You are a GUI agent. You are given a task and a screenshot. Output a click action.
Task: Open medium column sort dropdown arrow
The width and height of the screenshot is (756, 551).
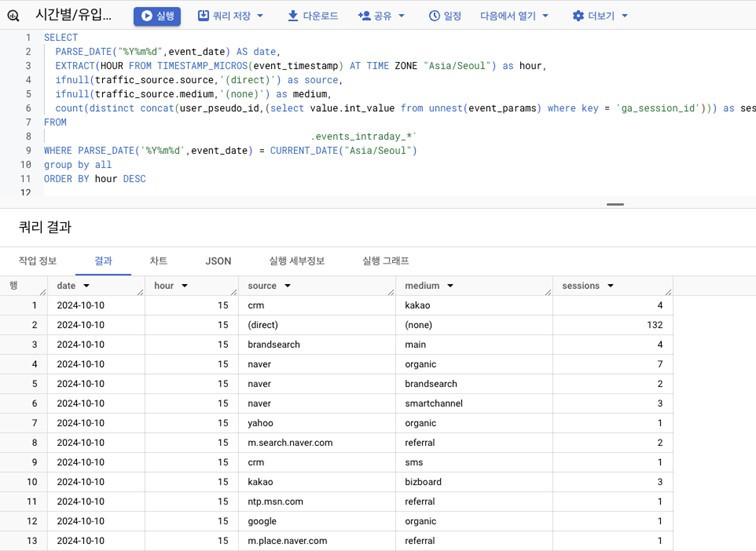coord(450,286)
